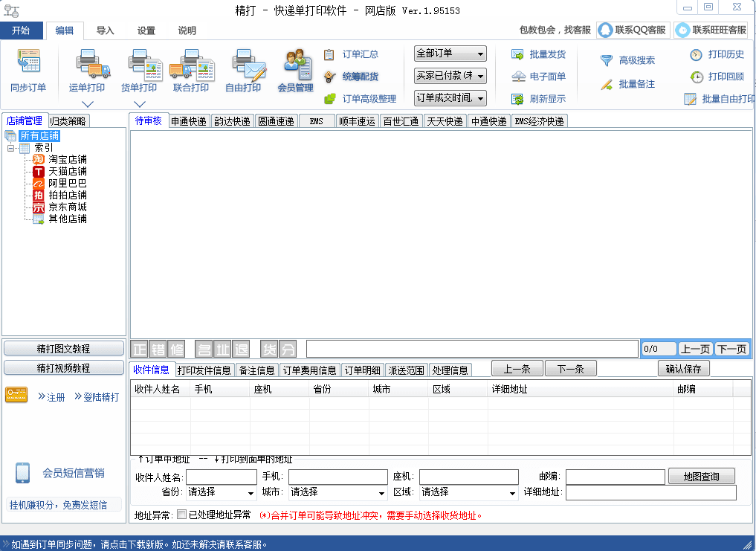
Task: Select 京东商城 in shop tree
Action: coord(68,207)
